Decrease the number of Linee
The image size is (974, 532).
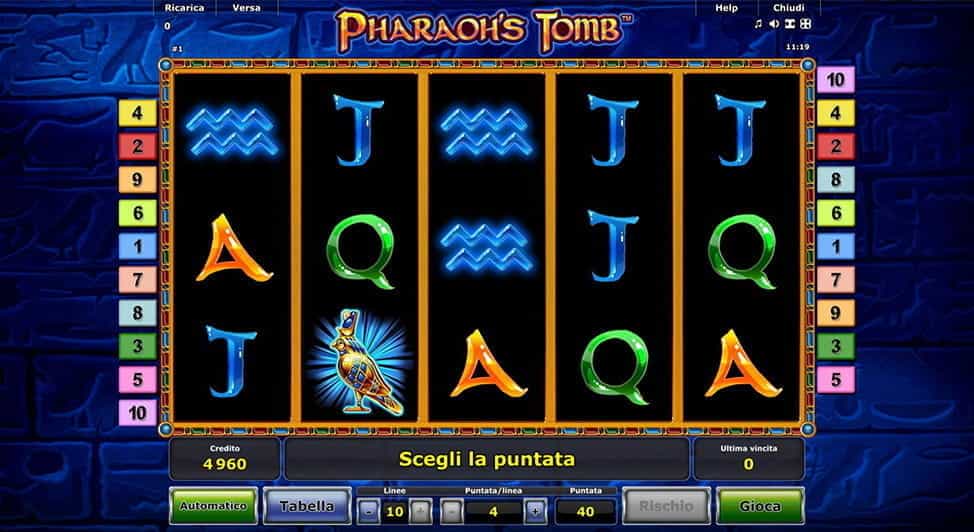point(369,512)
